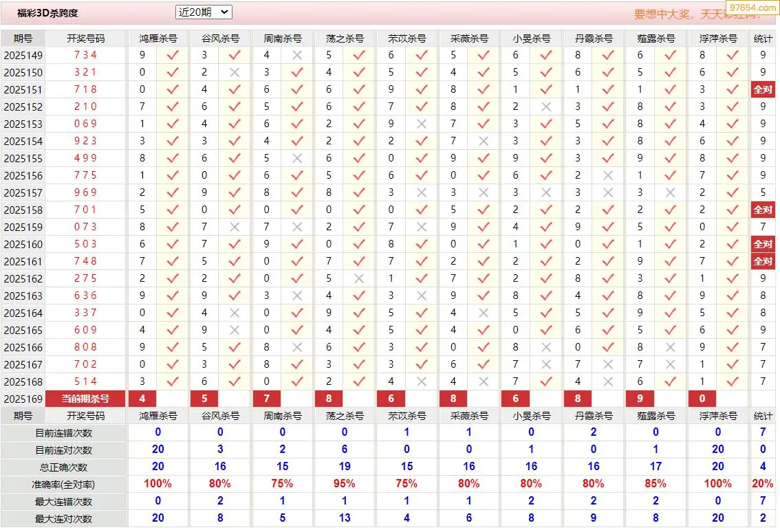Screen dimensions: 780x532
Task: Click 鸿雁 check mark in row 2025149
Action: point(173,55)
